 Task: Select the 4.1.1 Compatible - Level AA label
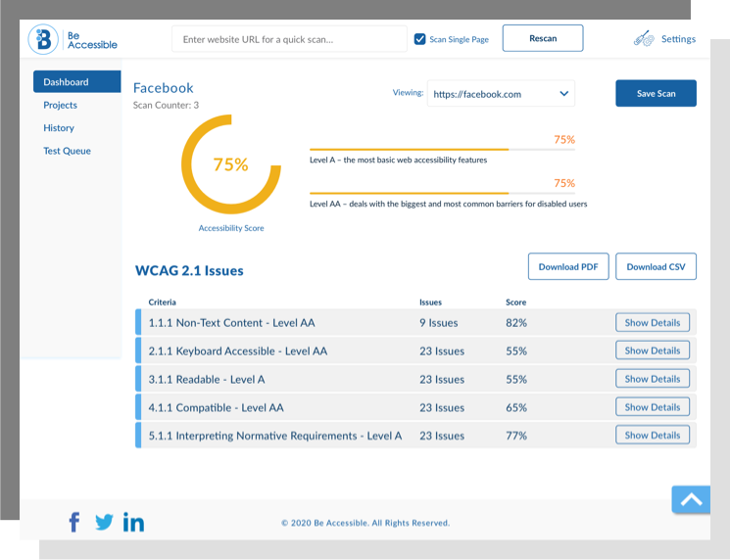(216, 407)
